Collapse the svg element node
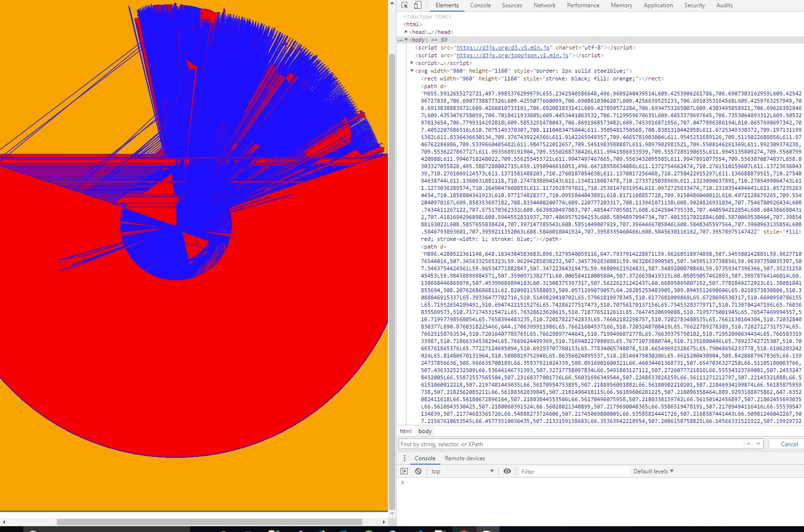The image size is (804, 532). point(412,71)
